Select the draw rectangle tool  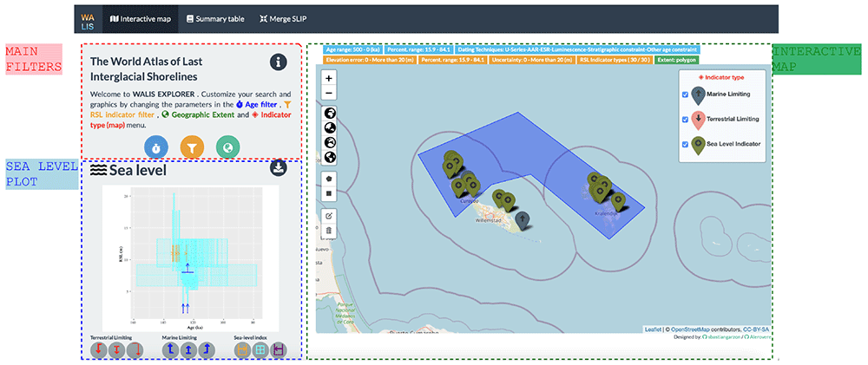pos(329,193)
